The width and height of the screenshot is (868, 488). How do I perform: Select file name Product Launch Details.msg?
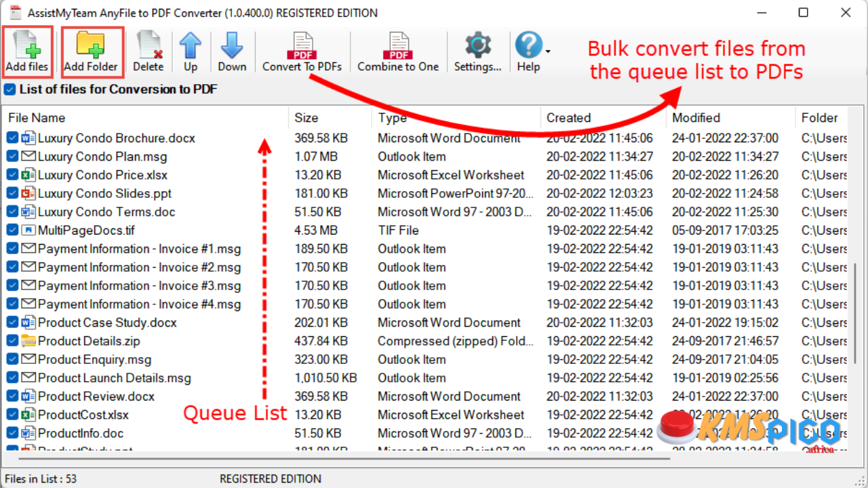tap(115, 378)
